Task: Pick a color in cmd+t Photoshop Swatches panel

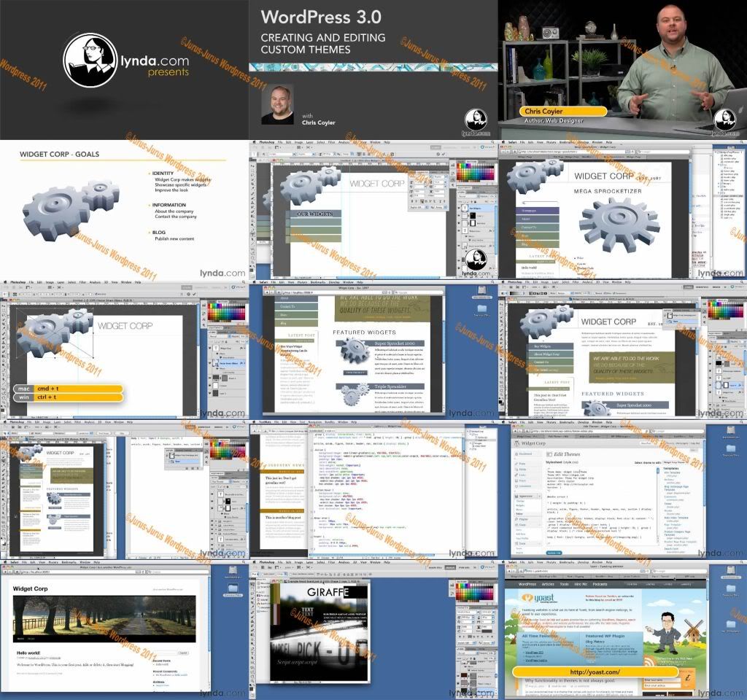Action: 226,312
